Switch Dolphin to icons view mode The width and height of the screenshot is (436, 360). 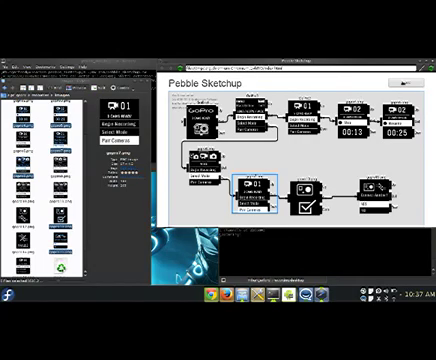pyautogui.click(x=23, y=88)
